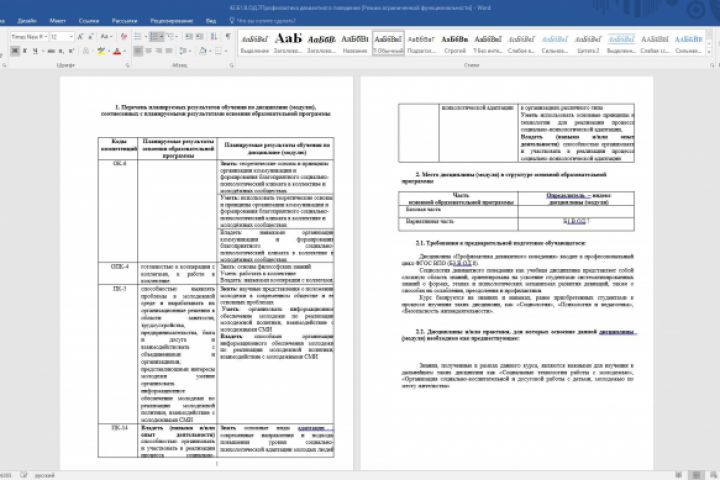This screenshot has width=720, height=480.
Task: Toggle subscript formatting
Action: tap(61, 51)
